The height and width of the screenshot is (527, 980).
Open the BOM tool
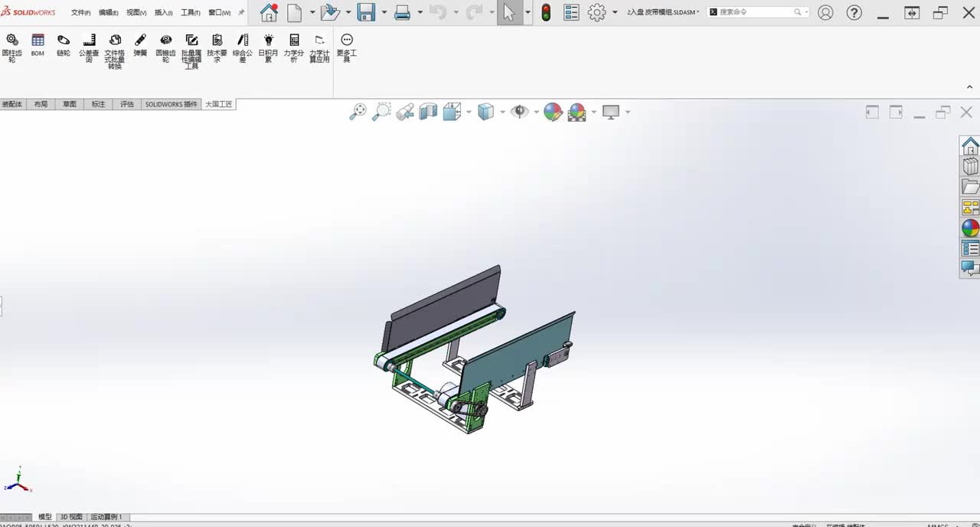click(x=38, y=45)
